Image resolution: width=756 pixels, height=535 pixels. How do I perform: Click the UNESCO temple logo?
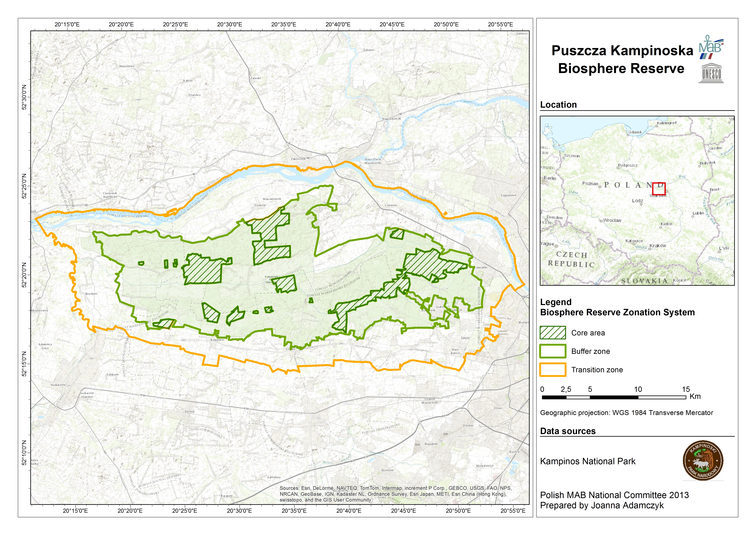point(711,73)
